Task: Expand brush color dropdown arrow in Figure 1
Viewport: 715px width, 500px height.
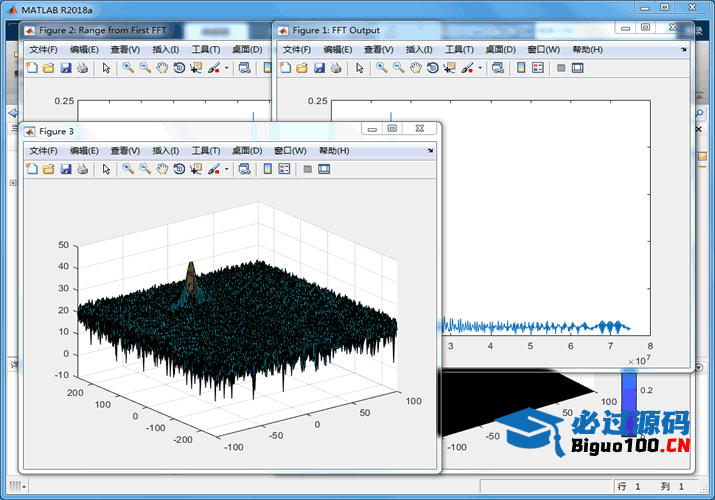Action: point(480,68)
